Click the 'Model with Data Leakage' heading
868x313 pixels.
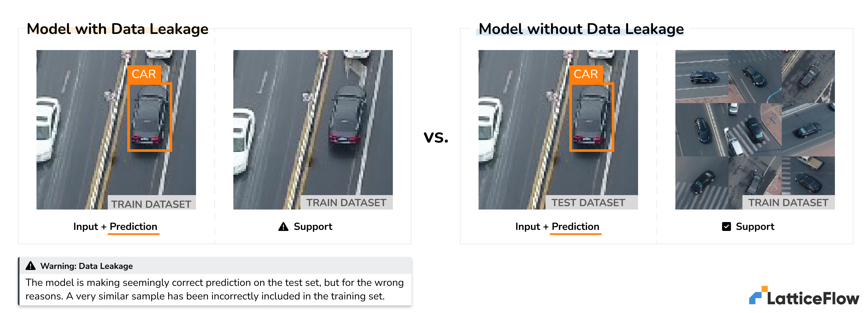pos(117,29)
